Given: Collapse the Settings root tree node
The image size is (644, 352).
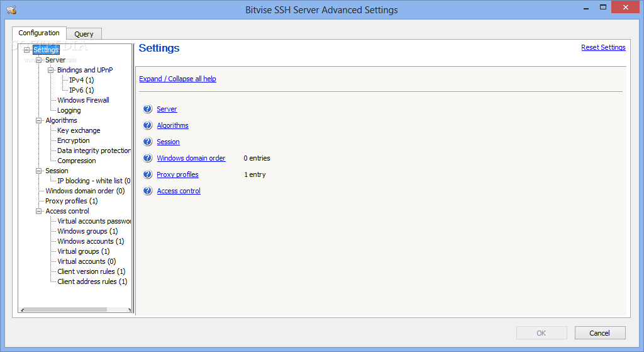Looking at the screenshot, I should coord(26,50).
